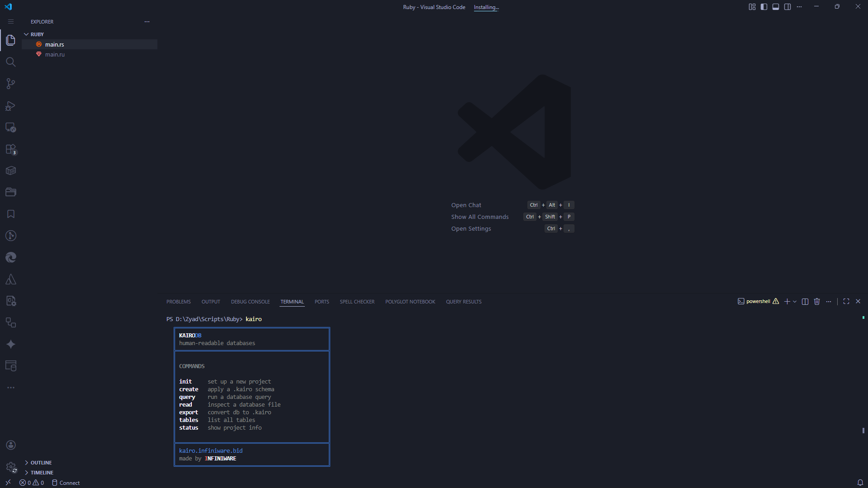Toggle the secondary side bar
Screen dimensions: 868x488
click(x=787, y=7)
